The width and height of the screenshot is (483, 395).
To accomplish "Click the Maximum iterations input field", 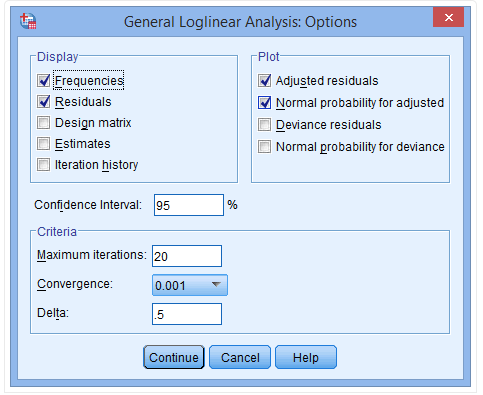I will pos(187,256).
